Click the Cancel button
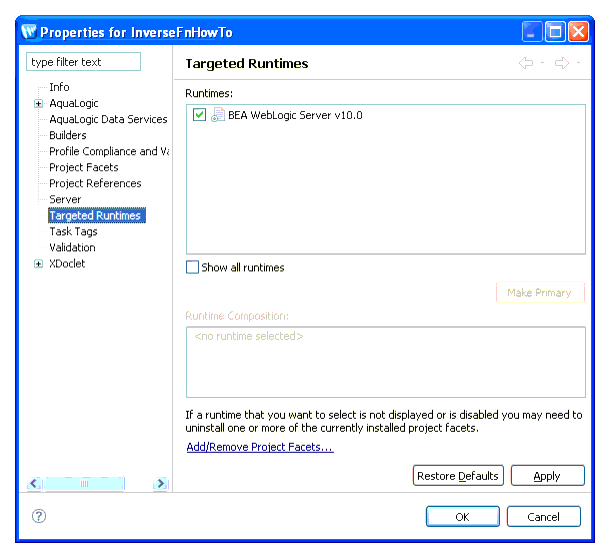The height and width of the screenshot is (557, 610). (x=544, y=517)
